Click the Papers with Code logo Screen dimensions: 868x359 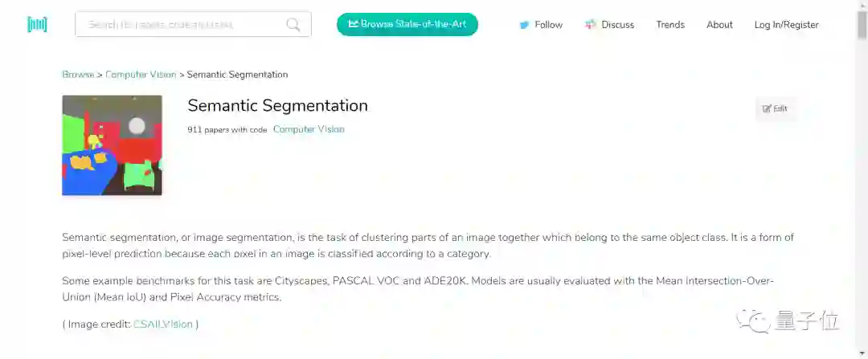click(37, 24)
